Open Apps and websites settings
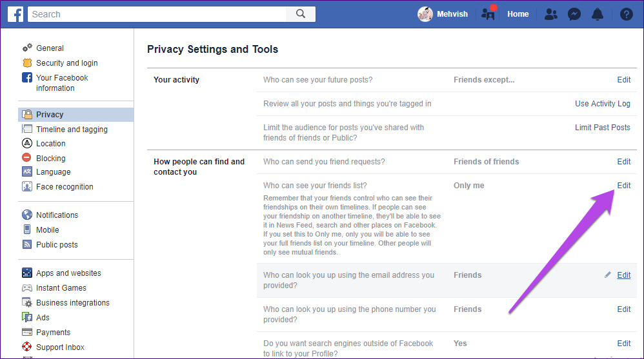This screenshot has height=359, width=644. [x=68, y=273]
